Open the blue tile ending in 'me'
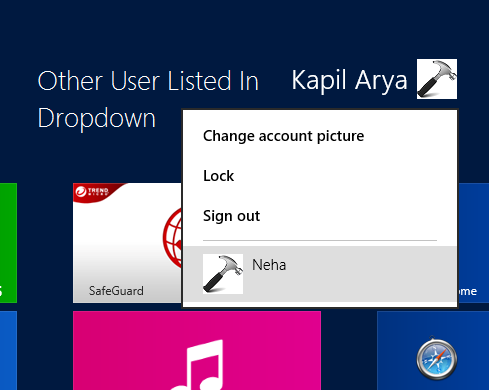Image resolution: width=489 pixels, height=390 pixels. 474,243
